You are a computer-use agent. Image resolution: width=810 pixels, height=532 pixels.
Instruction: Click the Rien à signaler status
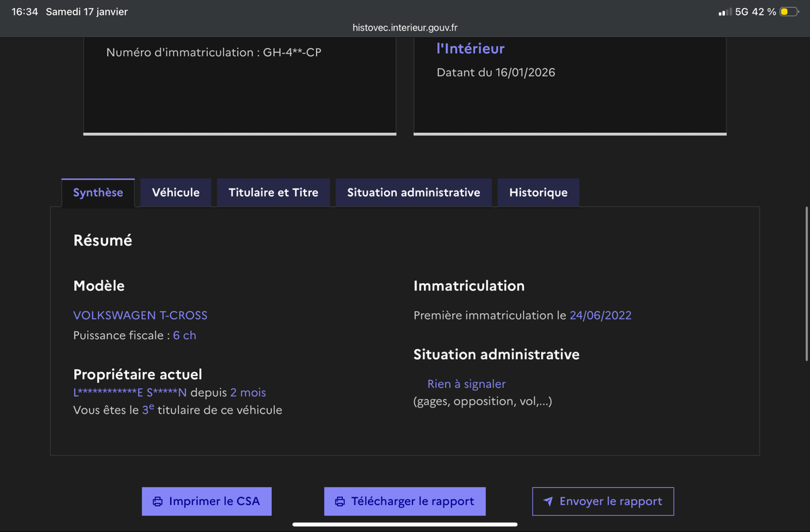click(x=466, y=384)
